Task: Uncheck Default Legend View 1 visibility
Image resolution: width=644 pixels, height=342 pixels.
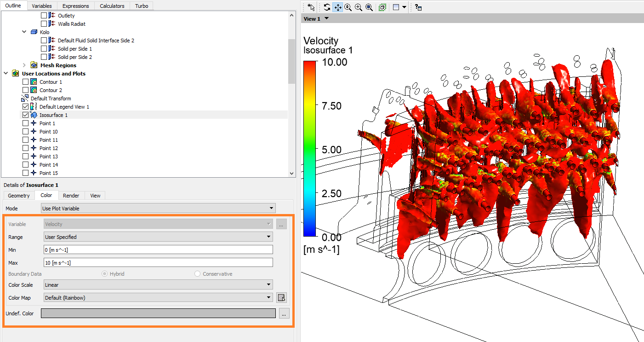Action: coord(26,107)
